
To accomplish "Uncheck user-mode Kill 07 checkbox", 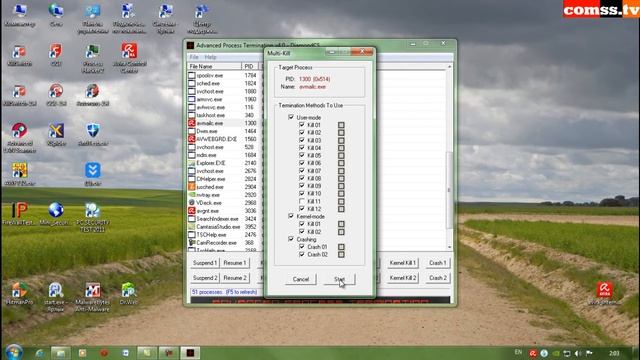I will pyautogui.click(x=302, y=170).
